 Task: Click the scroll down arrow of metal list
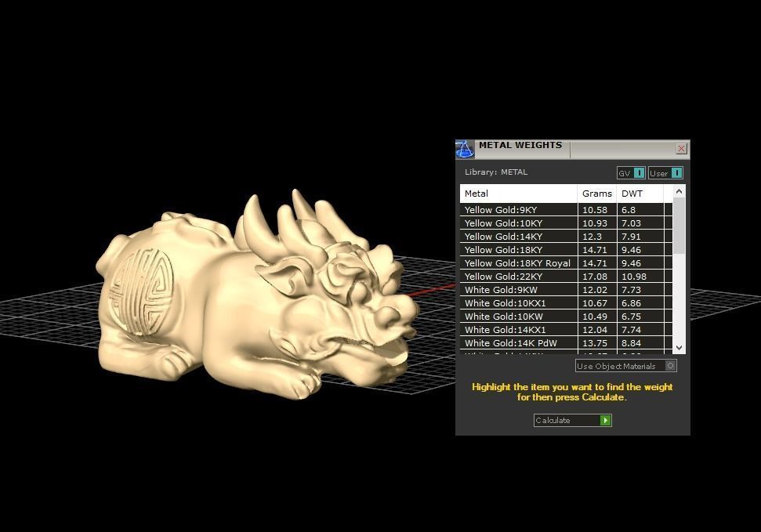[x=679, y=348]
